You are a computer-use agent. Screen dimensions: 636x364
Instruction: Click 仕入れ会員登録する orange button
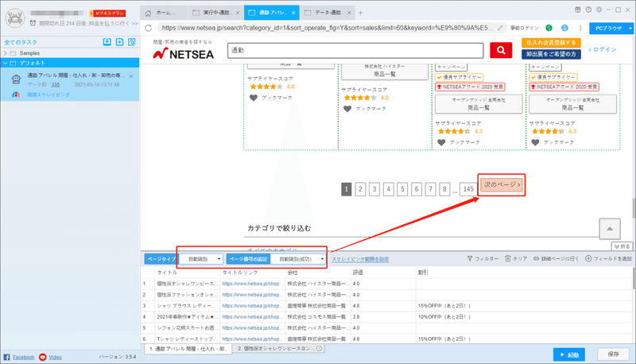point(551,43)
